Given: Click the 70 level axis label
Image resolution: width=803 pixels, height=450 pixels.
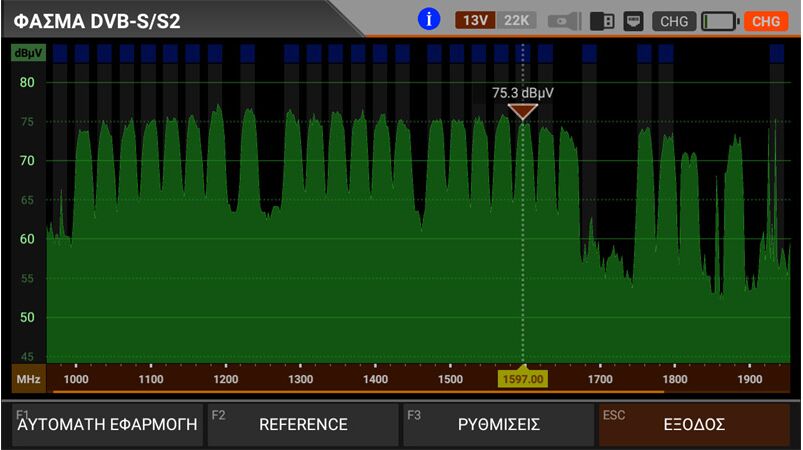Looking at the screenshot, I should click(27, 161).
